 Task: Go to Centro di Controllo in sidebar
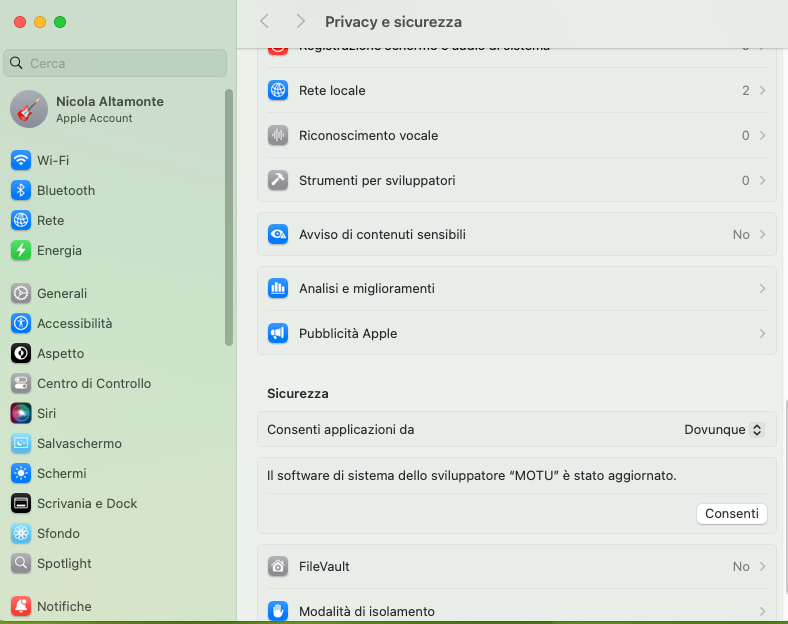[x=94, y=383]
